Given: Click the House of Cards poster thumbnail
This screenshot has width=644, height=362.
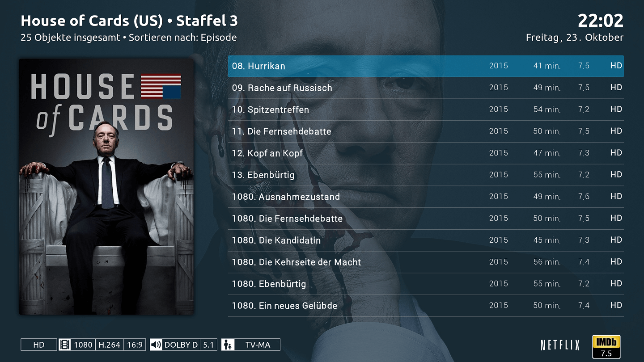Looking at the screenshot, I should pos(106,187).
